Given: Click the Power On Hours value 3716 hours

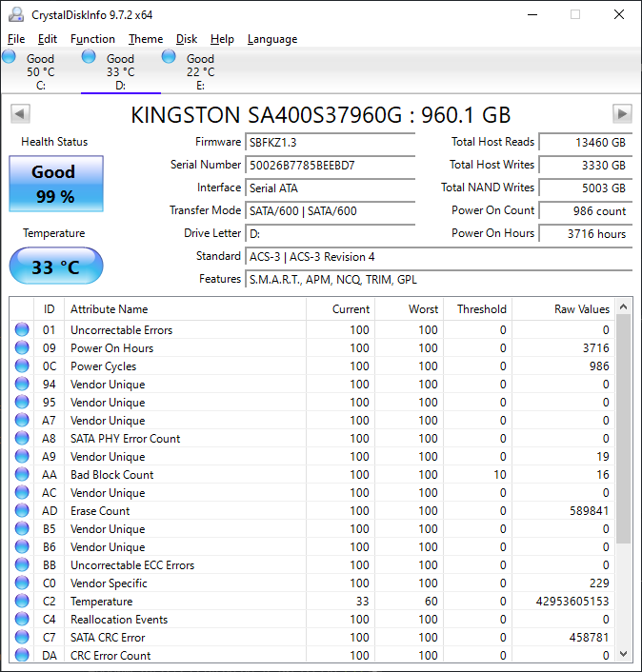Looking at the screenshot, I should point(586,233).
